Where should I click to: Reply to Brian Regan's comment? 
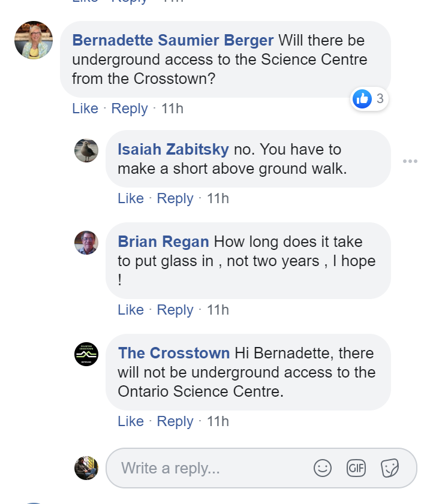click(175, 310)
